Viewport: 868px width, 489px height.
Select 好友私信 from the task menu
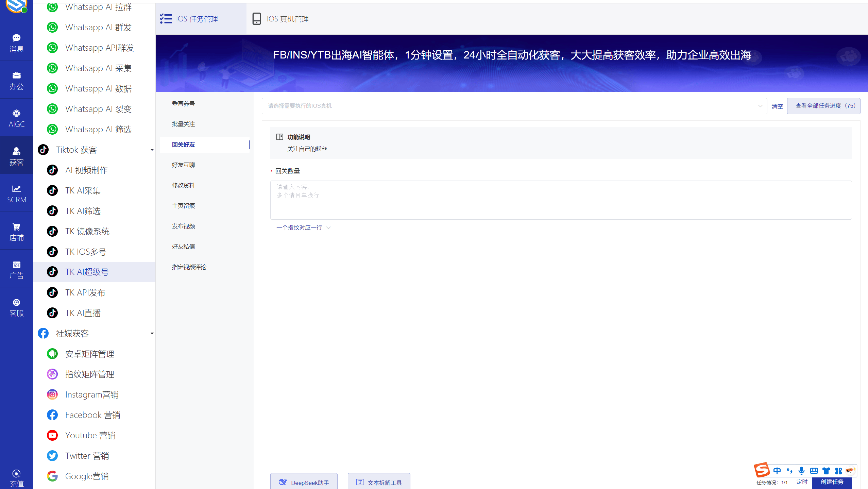(x=183, y=246)
